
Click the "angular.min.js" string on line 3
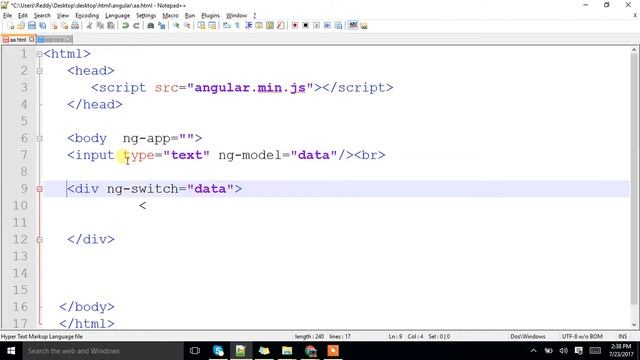(x=250, y=88)
